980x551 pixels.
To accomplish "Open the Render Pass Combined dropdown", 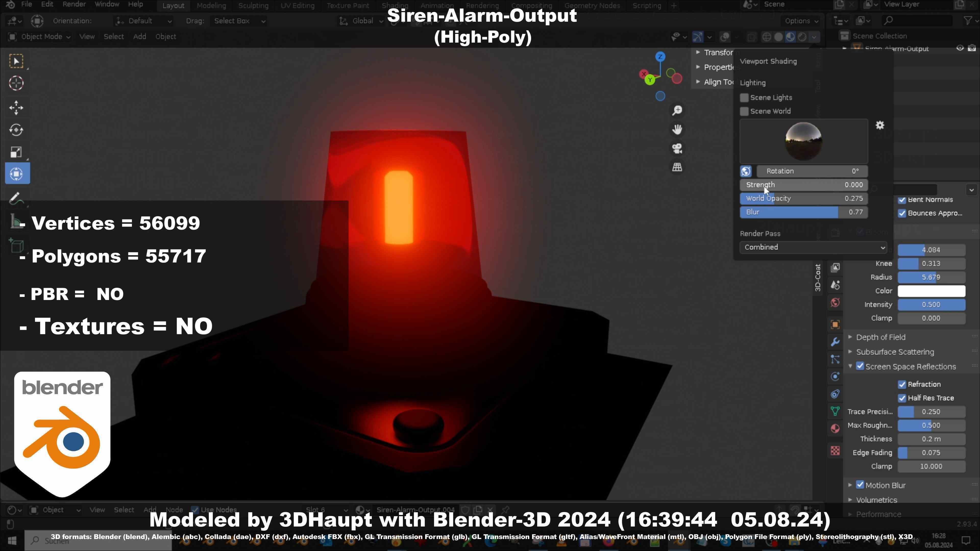I will (x=813, y=247).
